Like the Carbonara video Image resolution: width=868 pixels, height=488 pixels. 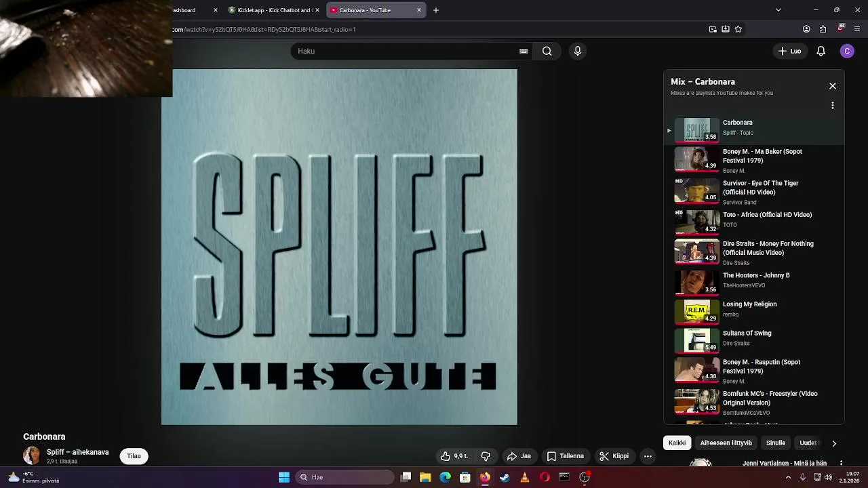(x=454, y=456)
